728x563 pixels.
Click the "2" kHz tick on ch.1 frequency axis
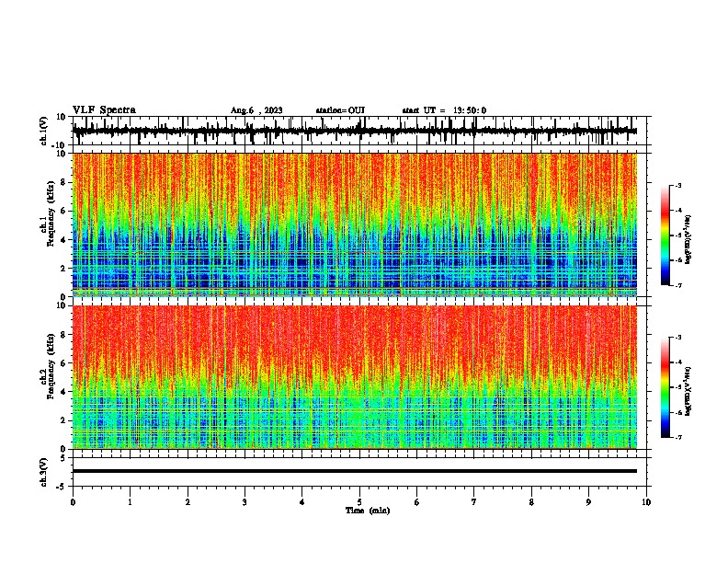pos(63,268)
